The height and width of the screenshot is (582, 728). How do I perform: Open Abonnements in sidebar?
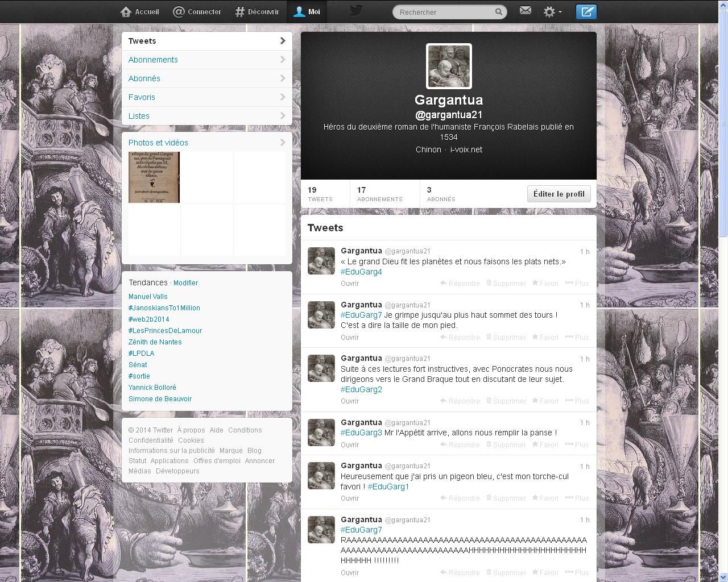tap(207, 60)
